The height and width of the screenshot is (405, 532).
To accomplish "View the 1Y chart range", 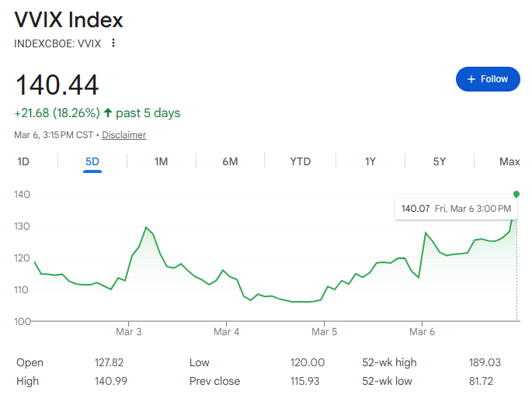I will coord(370,161).
